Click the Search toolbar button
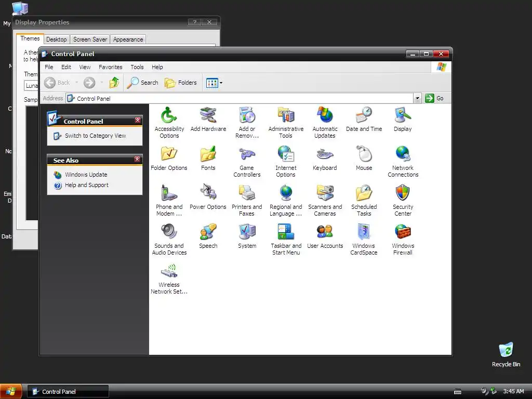 [x=142, y=83]
